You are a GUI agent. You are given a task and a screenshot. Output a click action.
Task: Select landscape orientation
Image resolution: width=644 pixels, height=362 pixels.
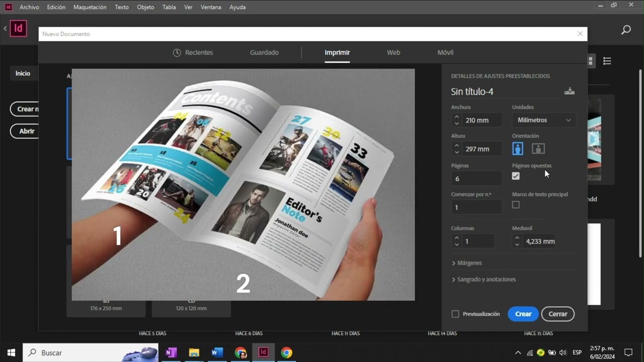[x=538, y=148]
